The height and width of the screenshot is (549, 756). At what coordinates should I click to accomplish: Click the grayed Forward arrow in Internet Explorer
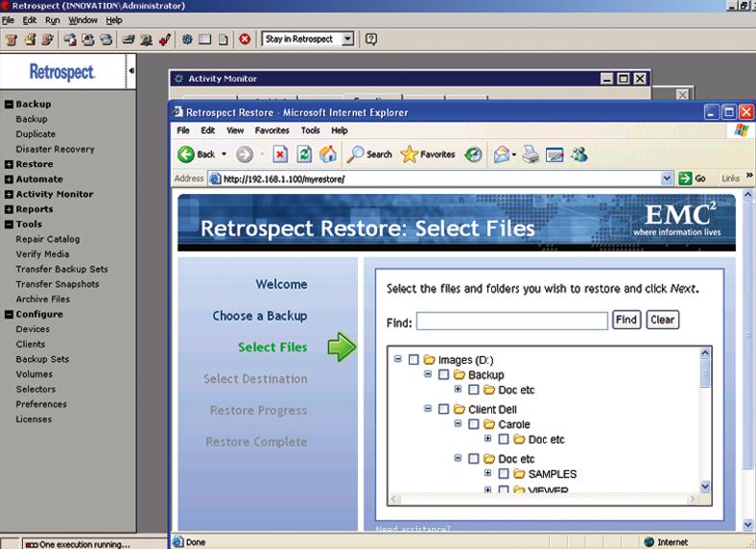tap(245, 155)
